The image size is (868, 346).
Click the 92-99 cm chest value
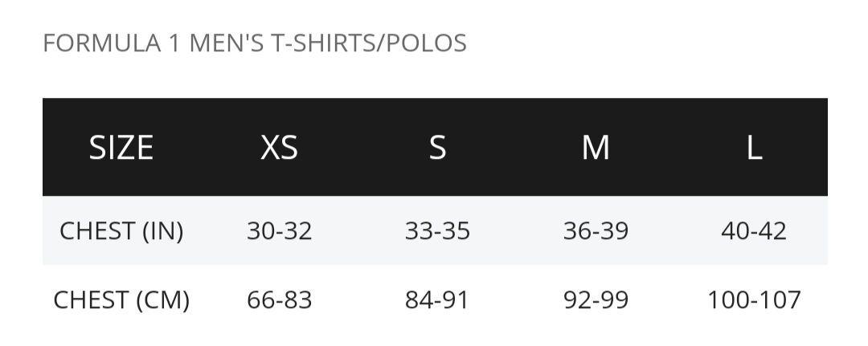596,300
